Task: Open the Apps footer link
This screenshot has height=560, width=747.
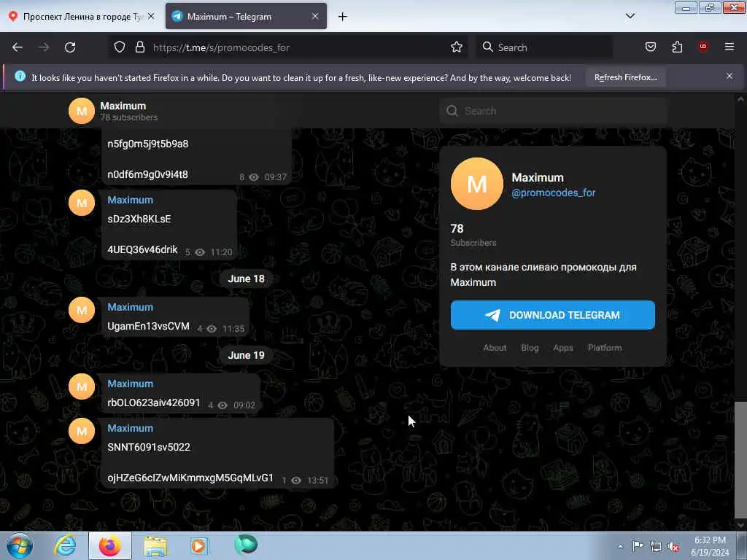Action: (x=562, y=348)
